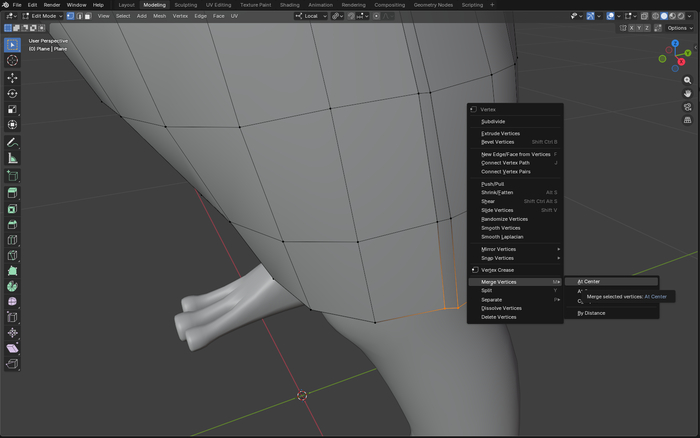The height and width of the screenshot is (438, 700).
Task: Add a workspace with the plus tab
Action: point(492,5)
